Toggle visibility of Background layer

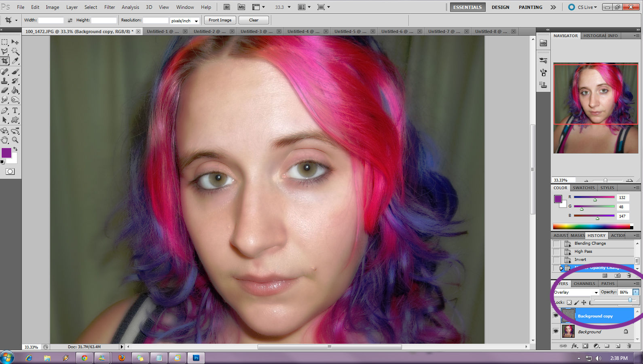point(556,331)
